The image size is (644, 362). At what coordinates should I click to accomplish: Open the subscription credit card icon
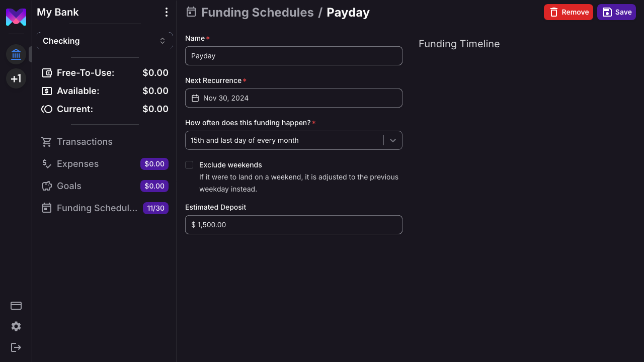point(16,306)
